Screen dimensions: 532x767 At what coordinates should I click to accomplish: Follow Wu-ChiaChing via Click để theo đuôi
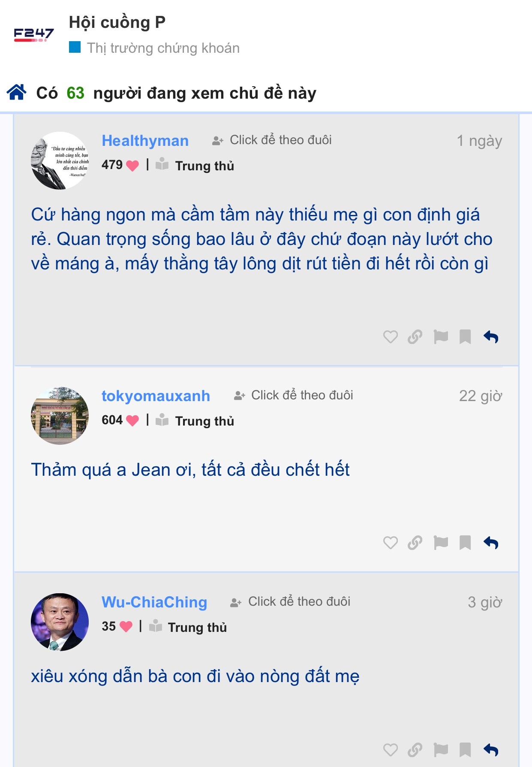tap(291, 602)
